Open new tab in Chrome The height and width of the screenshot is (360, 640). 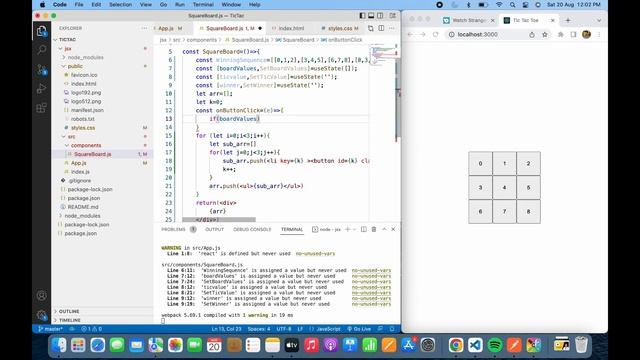568,20
